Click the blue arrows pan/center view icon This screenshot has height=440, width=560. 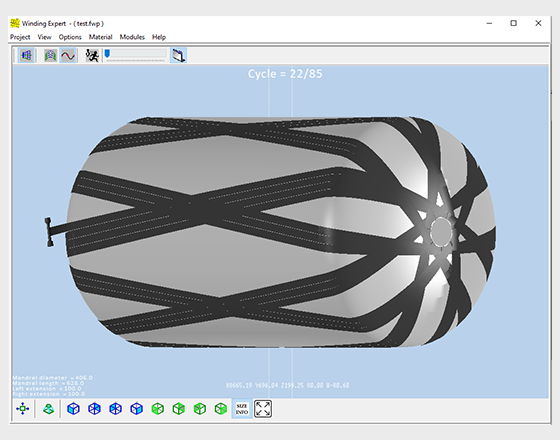tap(22, 409)
